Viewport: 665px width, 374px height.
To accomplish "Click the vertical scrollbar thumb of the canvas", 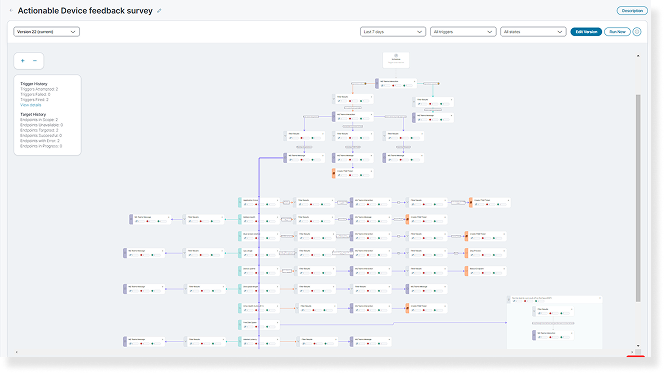I will [x=638, y=198].
